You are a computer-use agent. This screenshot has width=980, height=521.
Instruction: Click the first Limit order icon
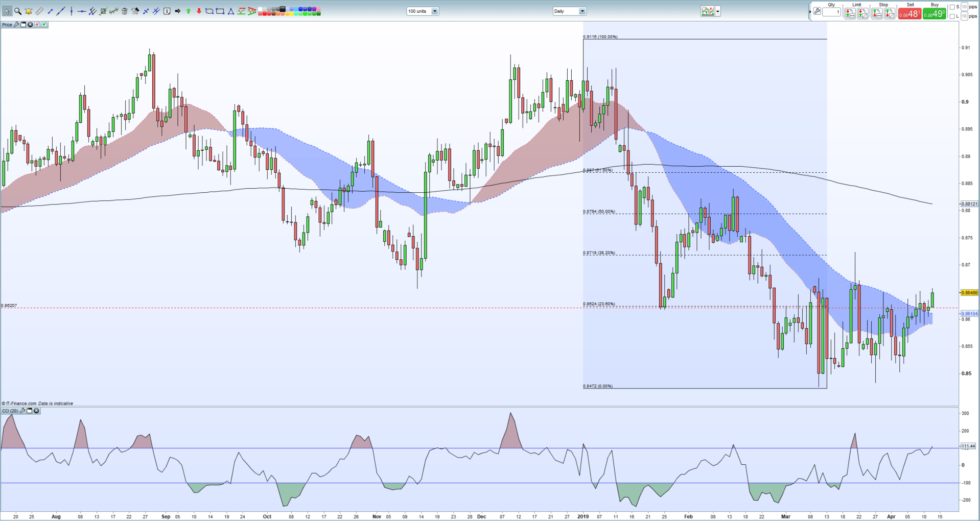tap(850, 14)
